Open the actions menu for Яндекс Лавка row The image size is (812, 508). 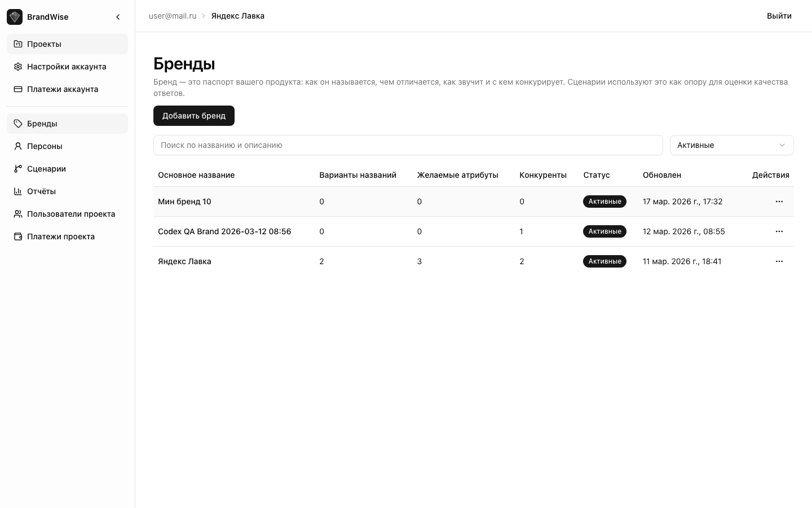(x=779, y=261)
